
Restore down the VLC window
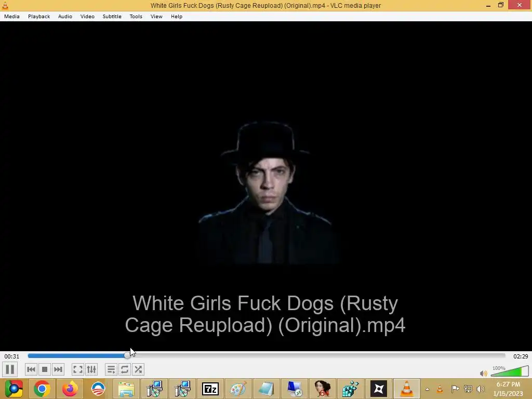(x=501, y=5)
